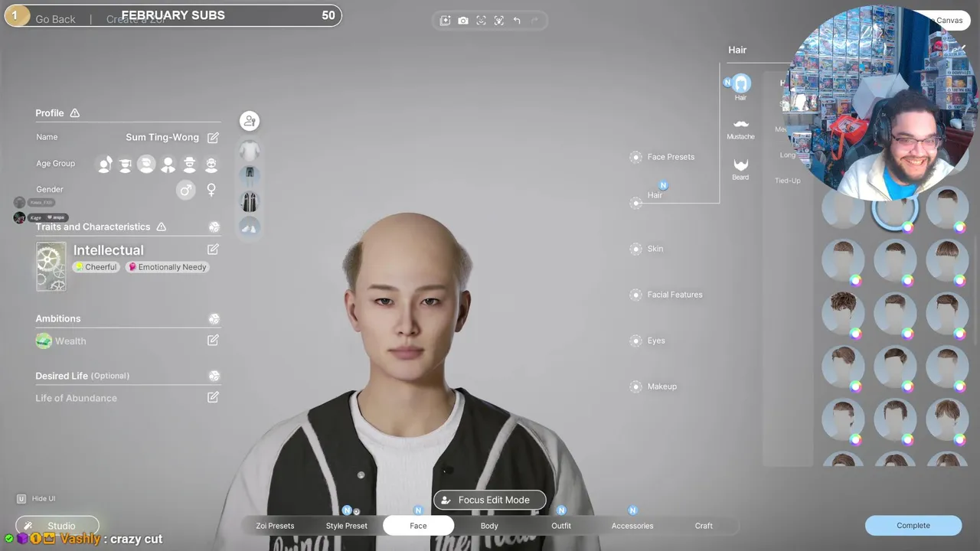Randomize Ambitions with the dice icon
The height and width of the screenshot is (551, 980).
pos(214,318)
